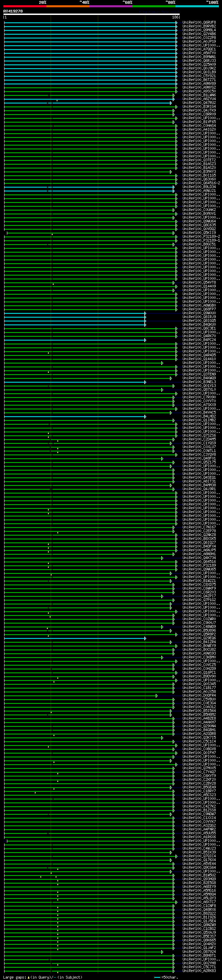
Task: Click hit label UniRef100_Q14410
Action: 199,359
